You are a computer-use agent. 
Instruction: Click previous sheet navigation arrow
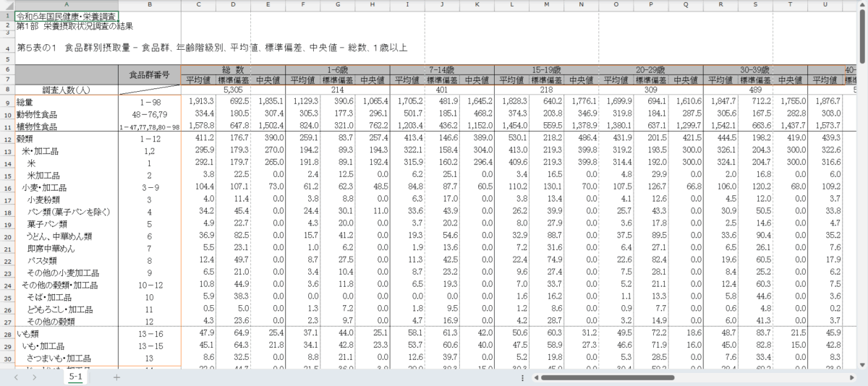pyautogui.click(x=17, y=377)
